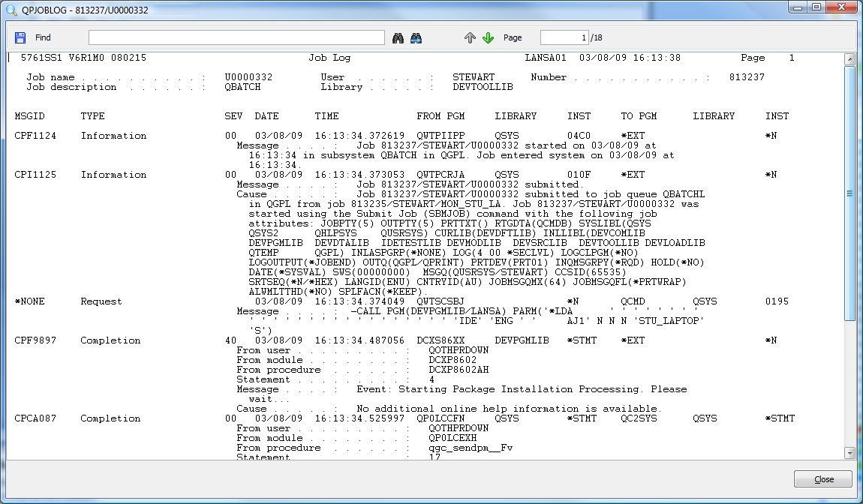Go to previous page with gray up arrow
Image resolution: width=863 pixels, height=504 pixels.
coord(470,37)
